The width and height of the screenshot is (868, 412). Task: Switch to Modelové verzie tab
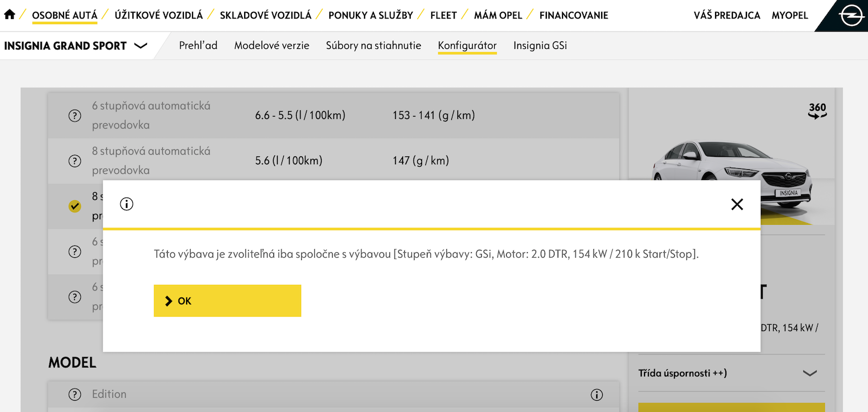coord(272,46)
